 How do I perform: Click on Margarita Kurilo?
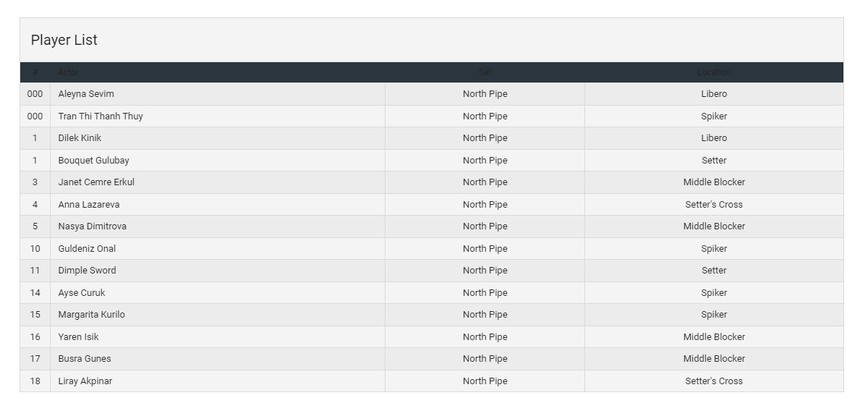tap(91, 315)
